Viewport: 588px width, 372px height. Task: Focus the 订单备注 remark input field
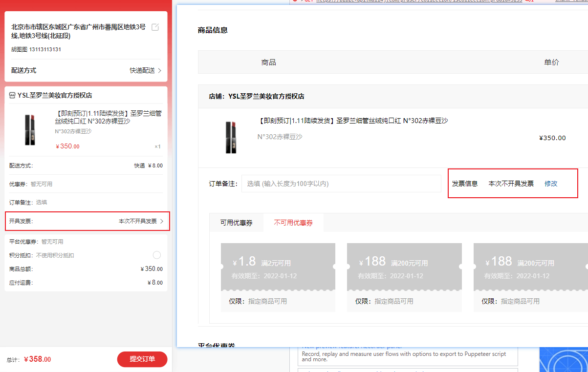pos(341,184)
